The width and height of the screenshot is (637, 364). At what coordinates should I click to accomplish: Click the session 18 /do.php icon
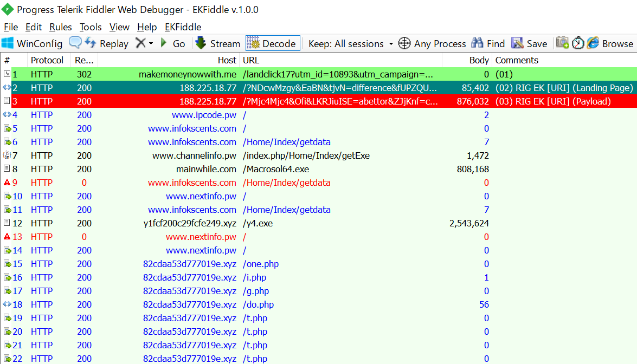tap(7, 304)
